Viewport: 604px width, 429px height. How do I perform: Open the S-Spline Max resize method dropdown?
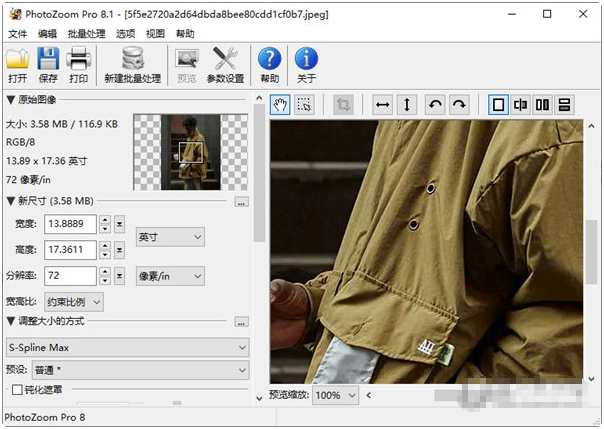click(x=127, y=347)
